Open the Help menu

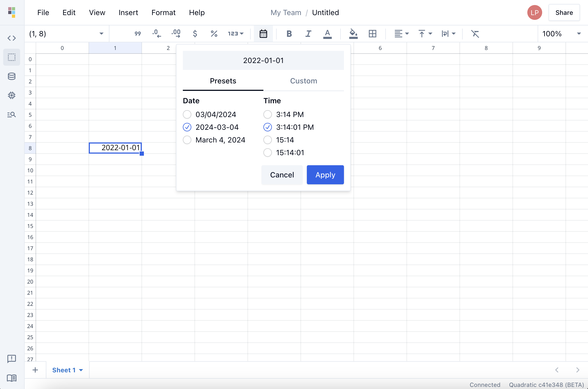pyautogui.click(x=197, y=12)
